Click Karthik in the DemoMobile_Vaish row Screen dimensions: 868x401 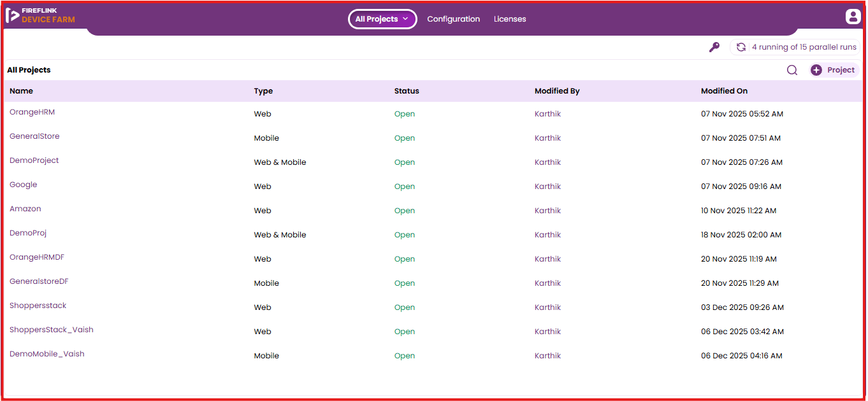[x=548, y=356]
